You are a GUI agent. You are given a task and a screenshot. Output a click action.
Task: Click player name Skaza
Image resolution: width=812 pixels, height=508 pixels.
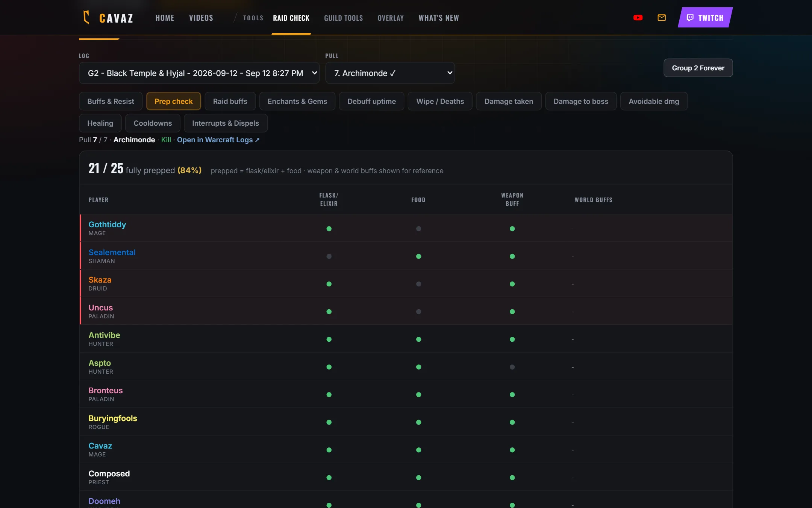[x=100, y=280]
